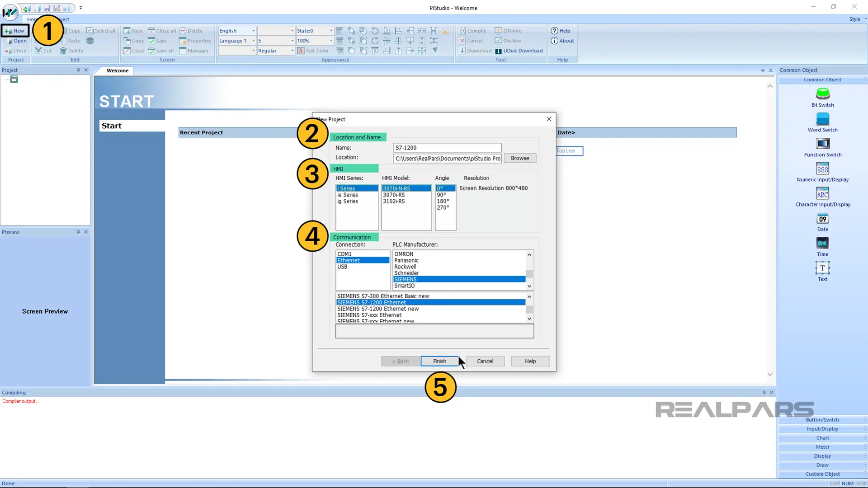The height and width of the screenshot is (488, 868).
Task: Open About information
Action: (x=562, y=41)
